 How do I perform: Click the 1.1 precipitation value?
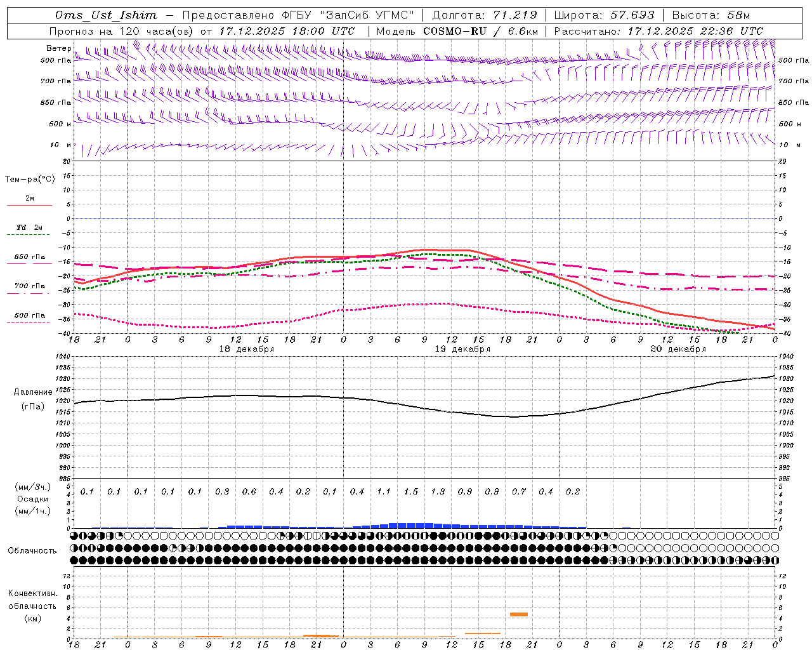[384, 491]
